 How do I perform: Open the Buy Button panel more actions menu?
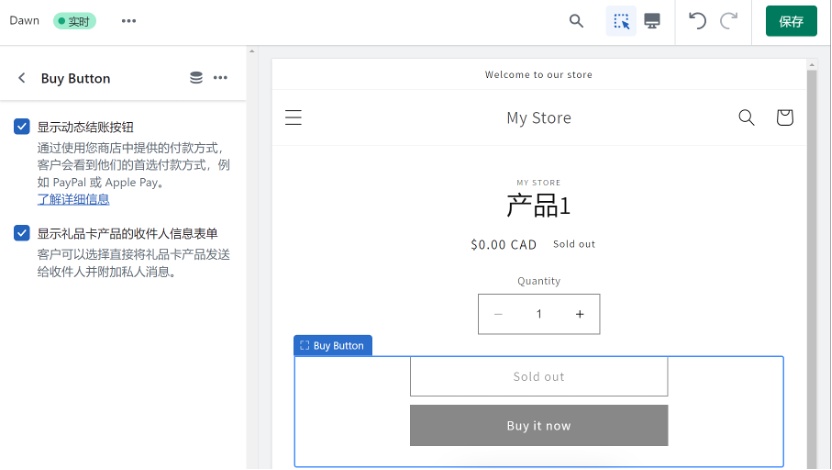[x=221, y=78]
